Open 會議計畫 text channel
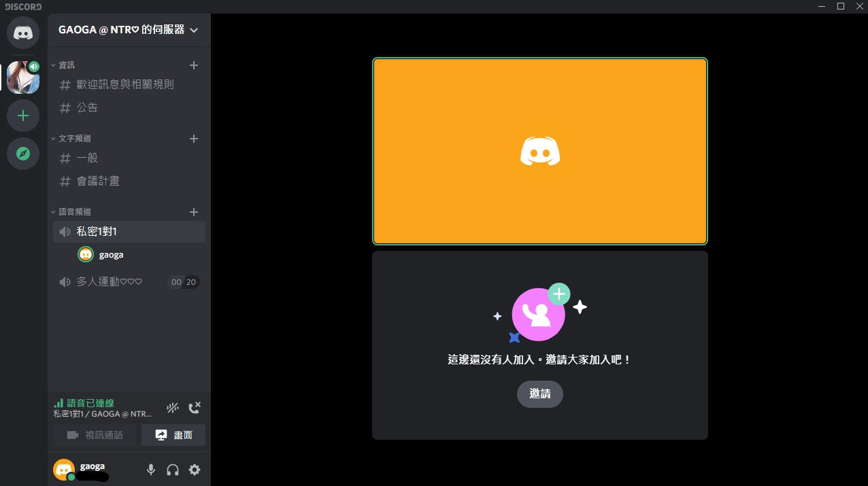 (129, 181)
